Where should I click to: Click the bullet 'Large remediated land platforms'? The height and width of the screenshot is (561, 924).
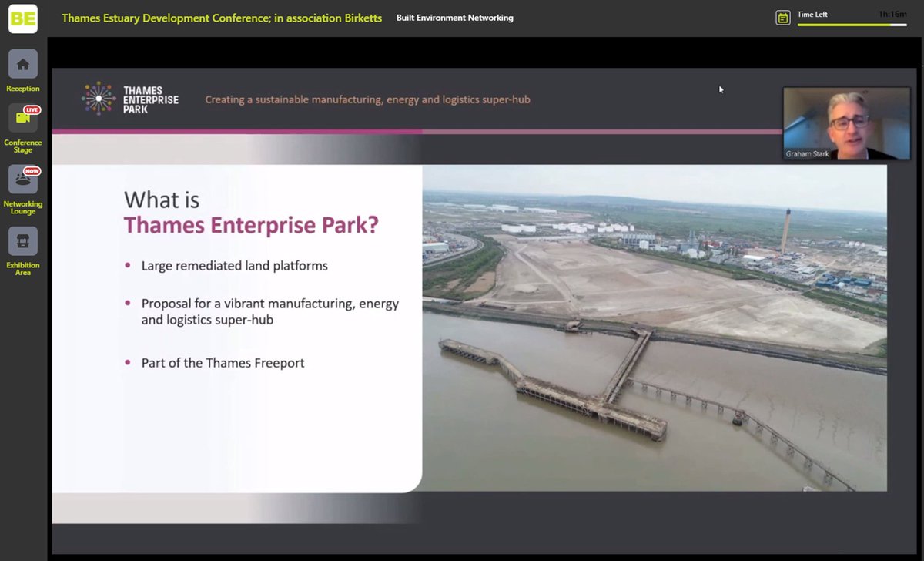[x=234, y=266]
